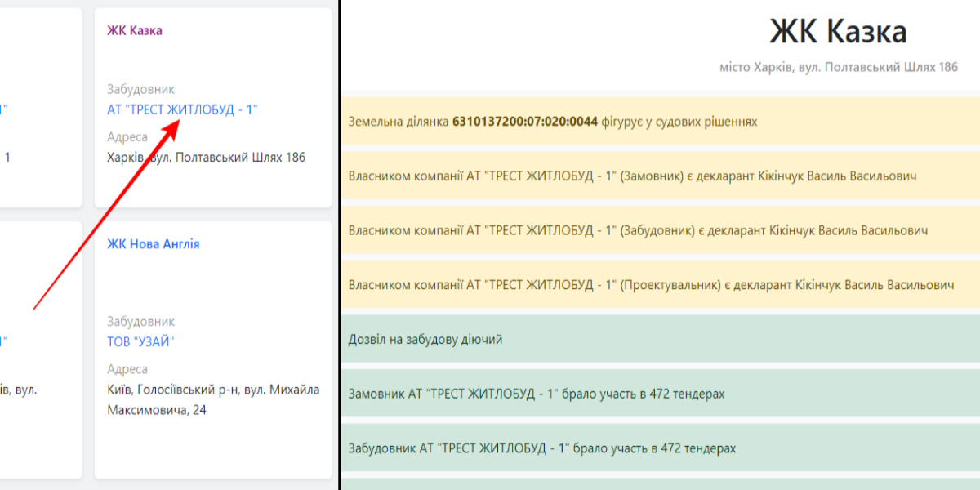Open the ЖК Нова Англія card title
The height and width of the screenshot is (490, 980).
click(153, 244)
